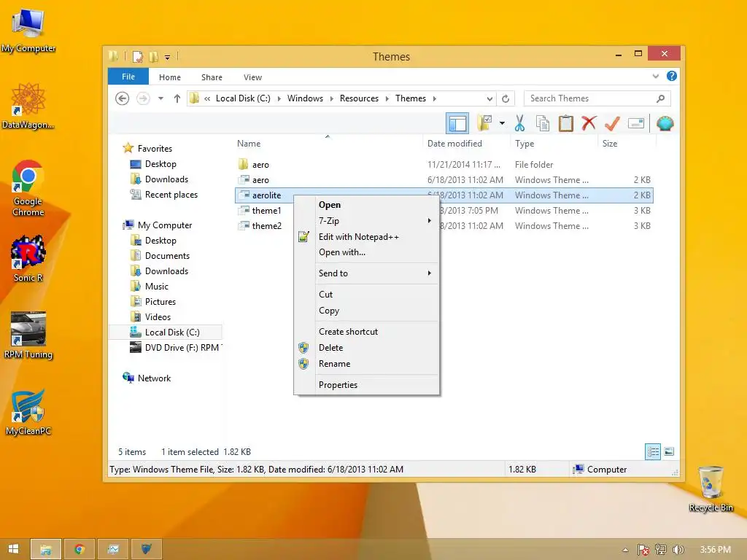Open the File ribbon tab
Screen dimensions: 747x560
tap(128, 77)
